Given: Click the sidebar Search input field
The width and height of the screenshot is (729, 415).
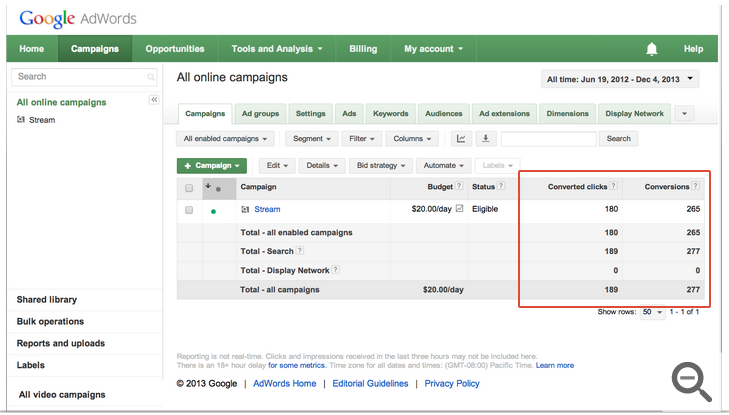Looking at the screenshot, I should point(84,77).
